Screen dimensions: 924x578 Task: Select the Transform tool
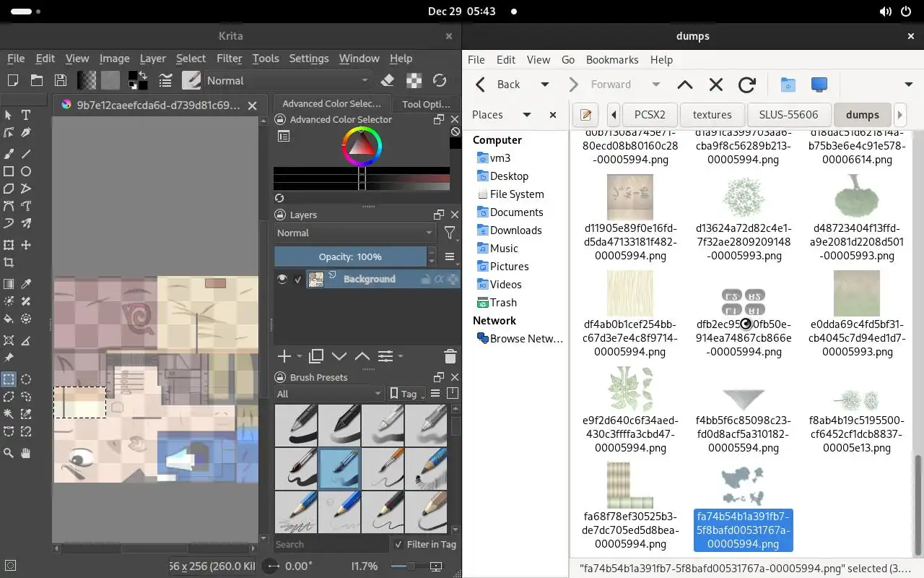[9, 245]
